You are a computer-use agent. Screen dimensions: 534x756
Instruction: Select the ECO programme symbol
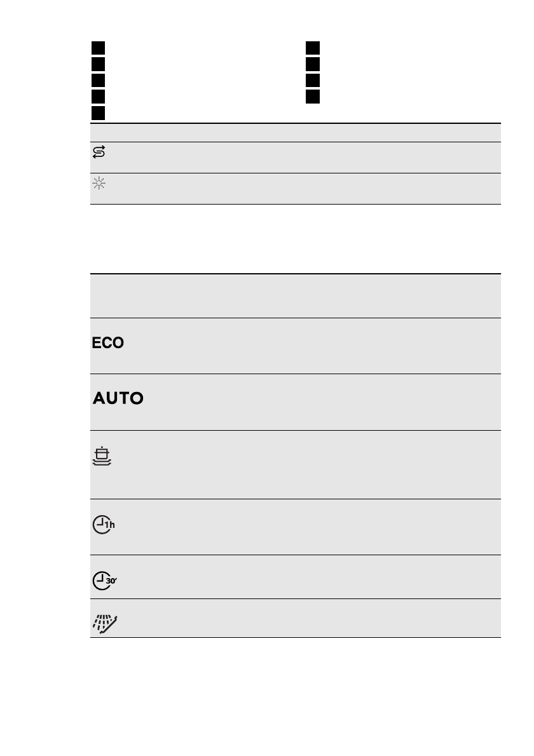(107, 342)
